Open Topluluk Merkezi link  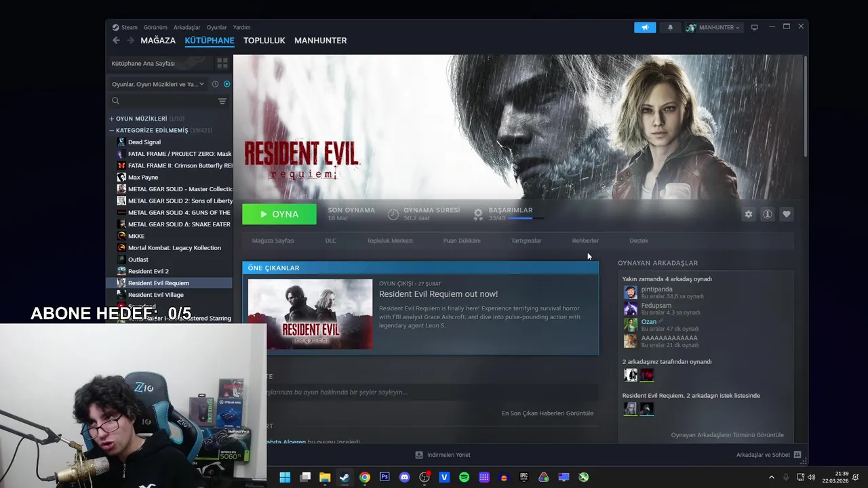[x=390, y=241]
